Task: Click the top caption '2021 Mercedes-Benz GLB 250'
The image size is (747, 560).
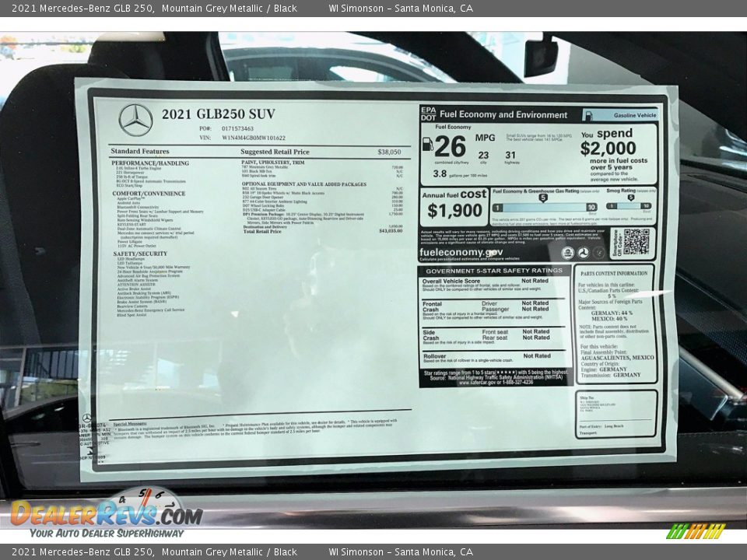Action: (x=82, y=8)
